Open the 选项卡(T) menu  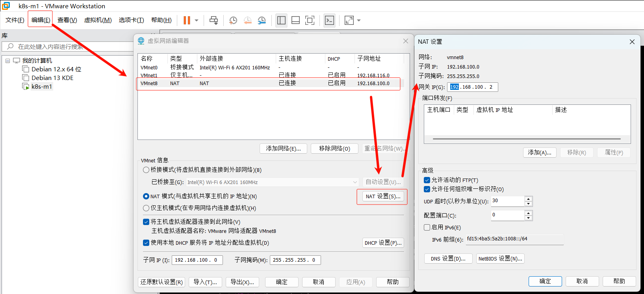[x=132, y=20]
